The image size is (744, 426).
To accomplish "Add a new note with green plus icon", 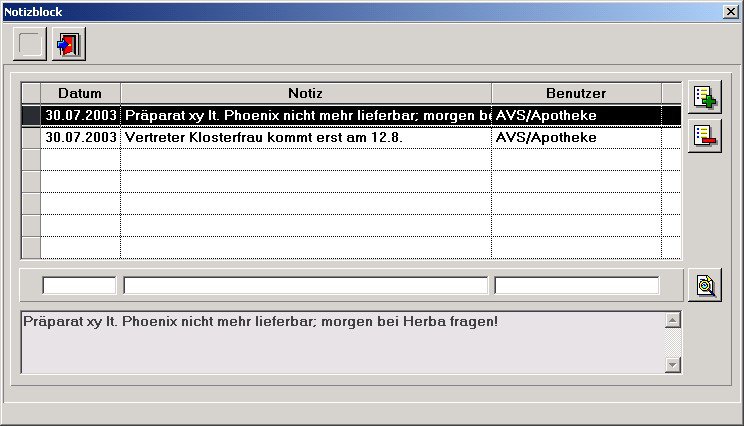I will tap(705, 97).
